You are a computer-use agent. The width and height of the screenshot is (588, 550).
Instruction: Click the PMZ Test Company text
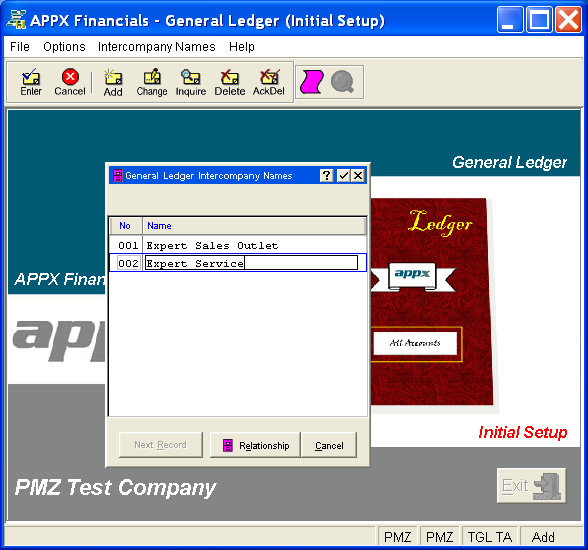[115, 487]
